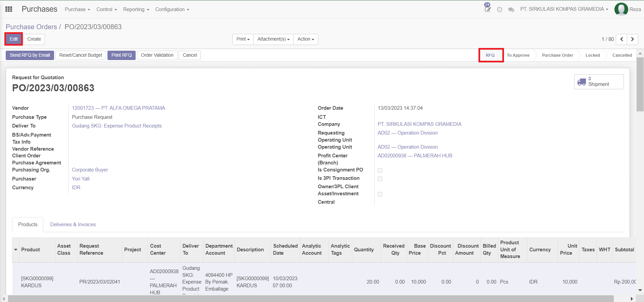Click the vertical scrollbar down arrow
Image resolution: width=644 pixels, height=302 pixels.
[640, 290]
